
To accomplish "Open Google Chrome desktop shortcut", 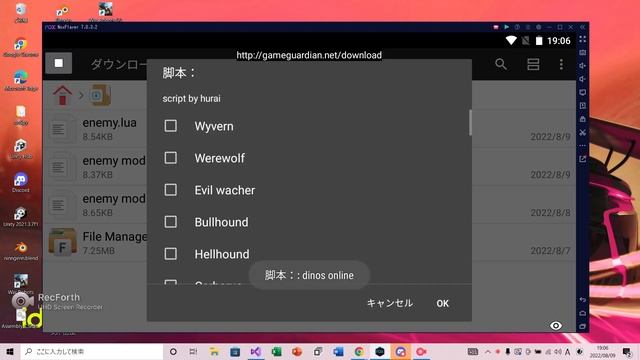I will click(20, 47).
